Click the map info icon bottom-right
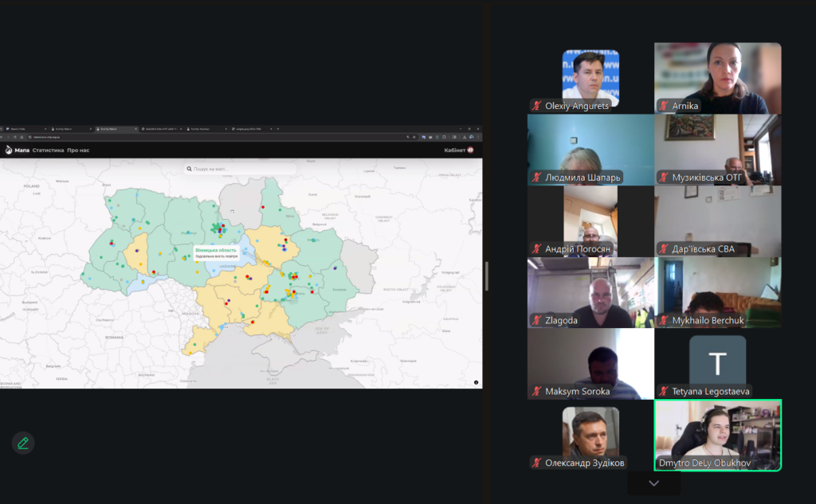Viewport: 816px width, 504px height. 477,383
